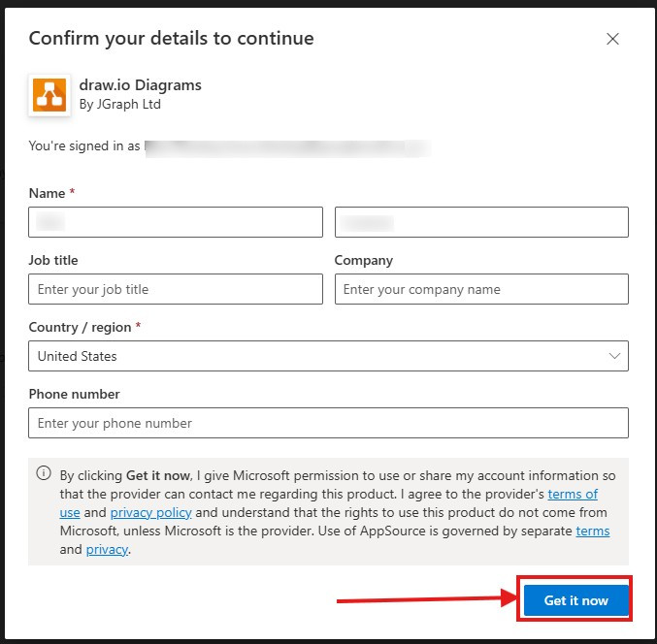Click the 'Job title' field label
Image resolution: width=657 pixels, height=644 pixels.
(x=53, y=261)
